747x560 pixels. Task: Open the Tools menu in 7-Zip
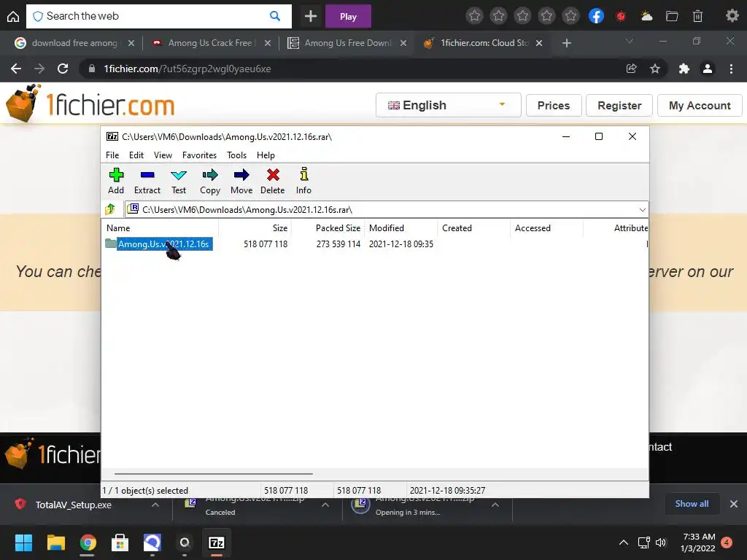tap(237, 155)
